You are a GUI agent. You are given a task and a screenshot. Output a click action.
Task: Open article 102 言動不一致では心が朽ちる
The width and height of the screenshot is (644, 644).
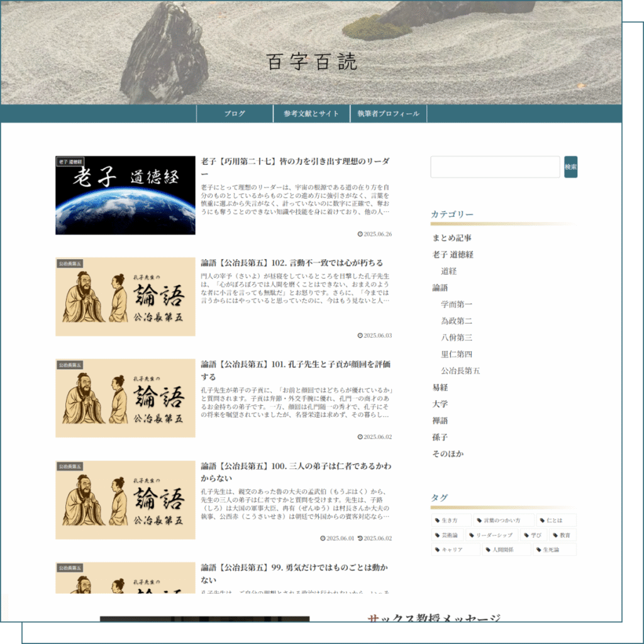coord(292,263)
